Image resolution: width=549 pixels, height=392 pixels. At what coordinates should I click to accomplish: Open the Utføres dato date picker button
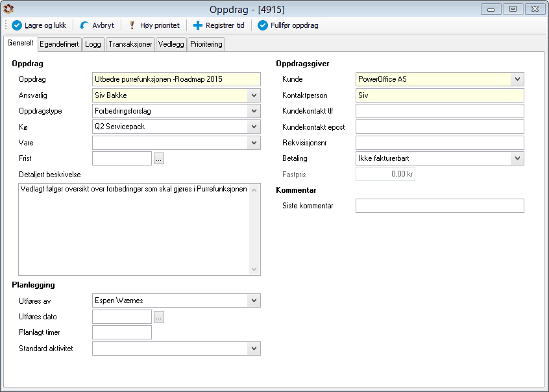coord(159,317)
